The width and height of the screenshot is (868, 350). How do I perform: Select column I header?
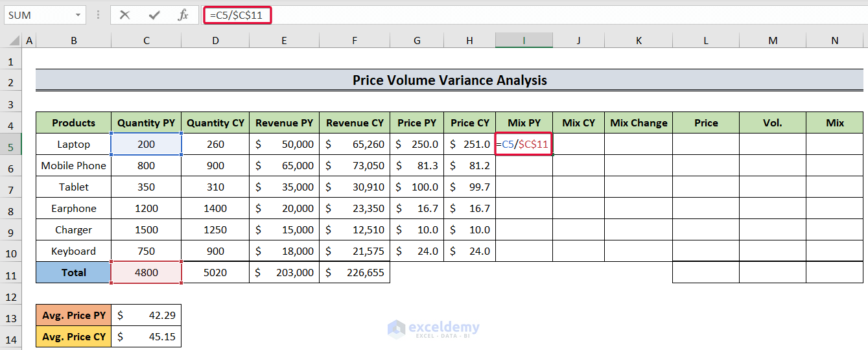pyautogui.click(x=524, y=40)
